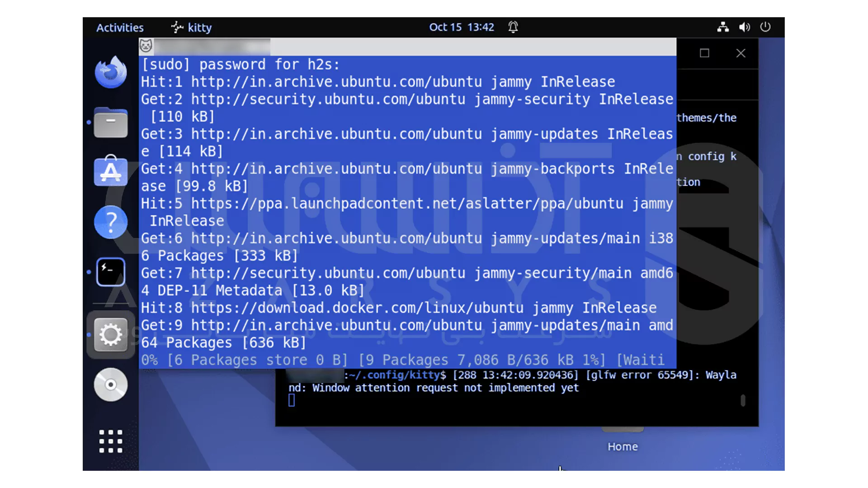Close the background terminal window
Image resolution: width=868 pixels, height=488 pixels.
tap(741, 53)
